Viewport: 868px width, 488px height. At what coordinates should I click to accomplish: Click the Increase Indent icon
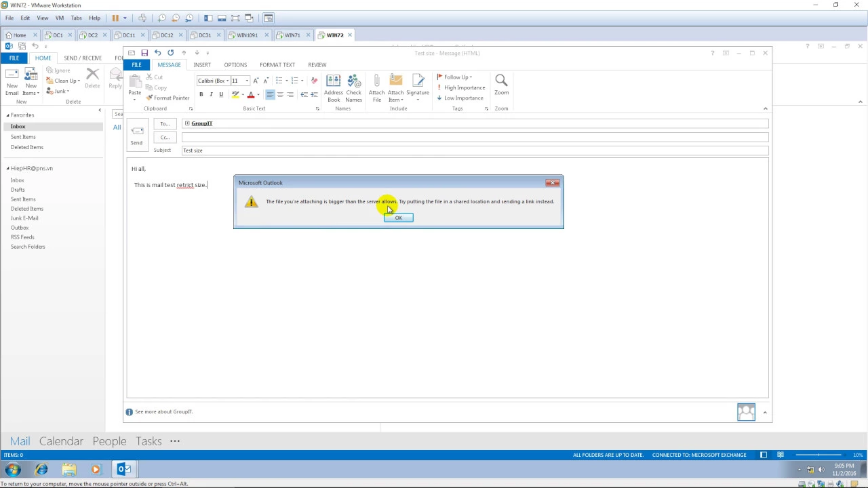314,94
